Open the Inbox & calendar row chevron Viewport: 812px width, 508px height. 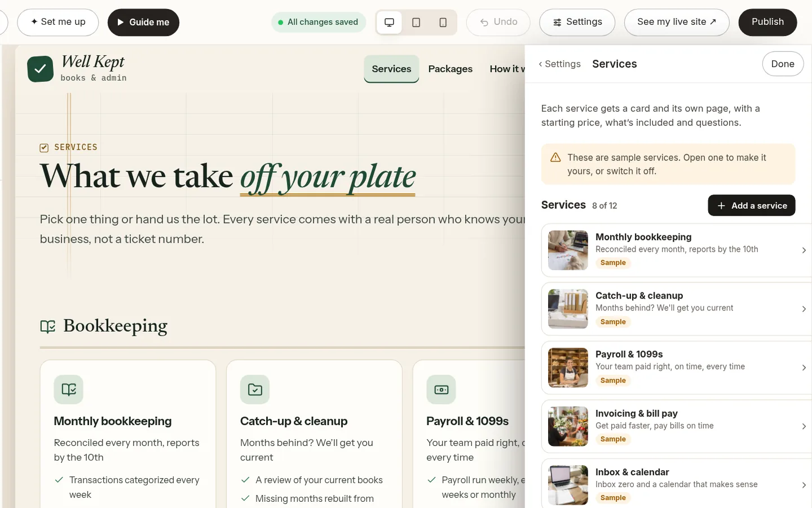coord(804,485)
